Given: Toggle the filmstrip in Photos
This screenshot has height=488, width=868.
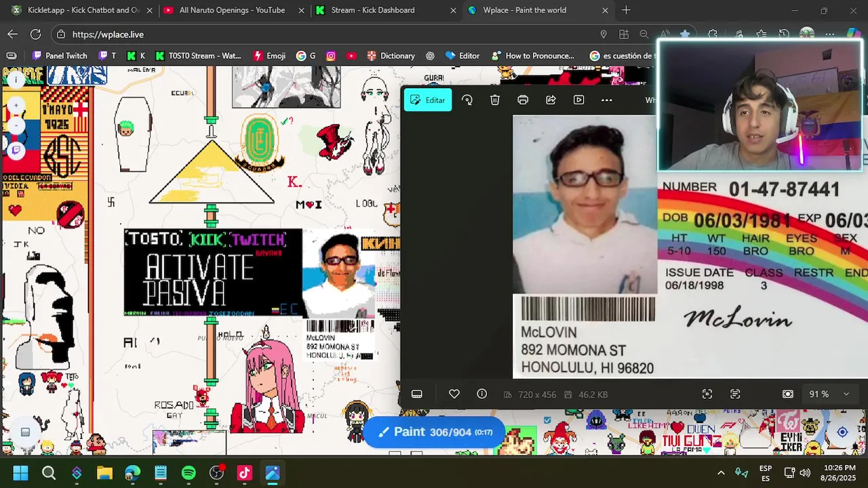Looking at the screenshot, I should [417, 394].
